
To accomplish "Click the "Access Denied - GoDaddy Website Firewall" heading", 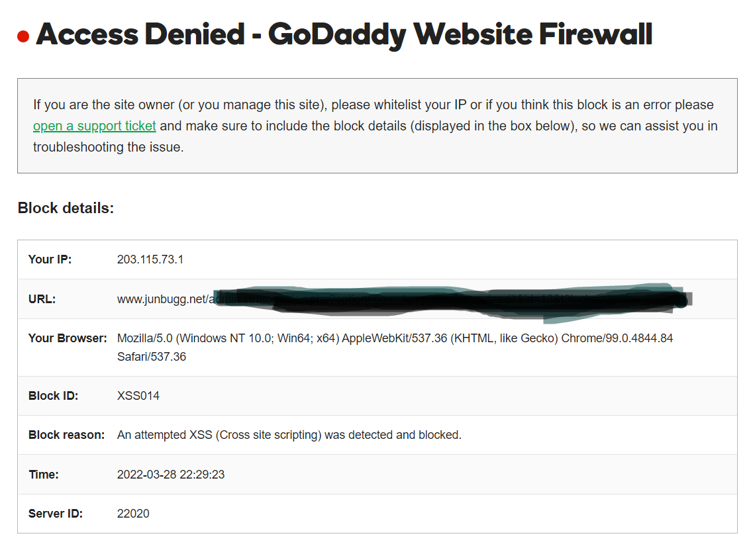I will point(344,34).
